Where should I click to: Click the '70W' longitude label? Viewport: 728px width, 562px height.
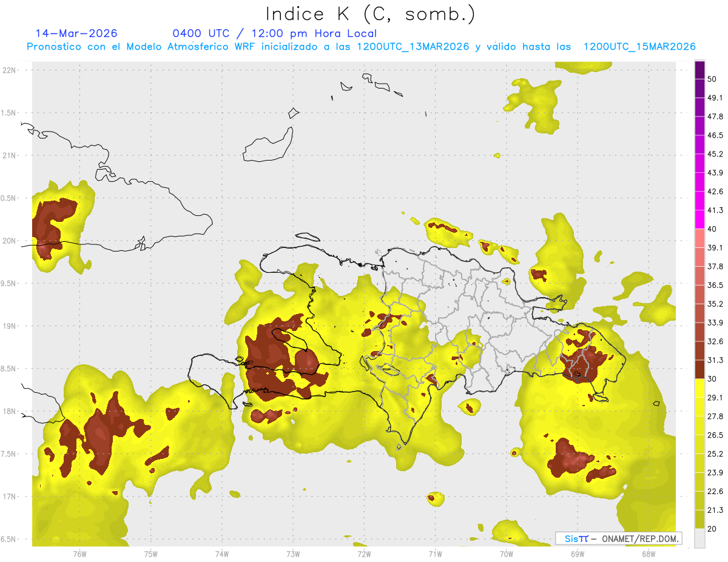point(507,554)
